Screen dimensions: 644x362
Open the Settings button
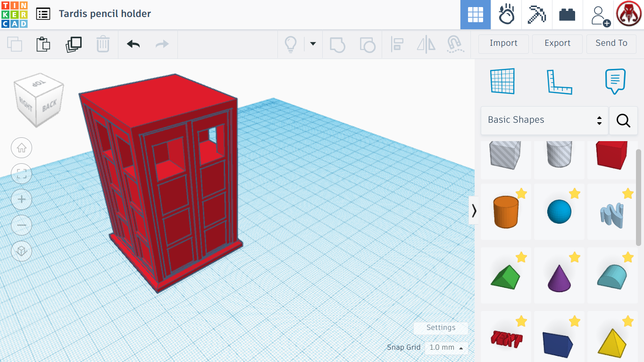[x=441, y=328]
